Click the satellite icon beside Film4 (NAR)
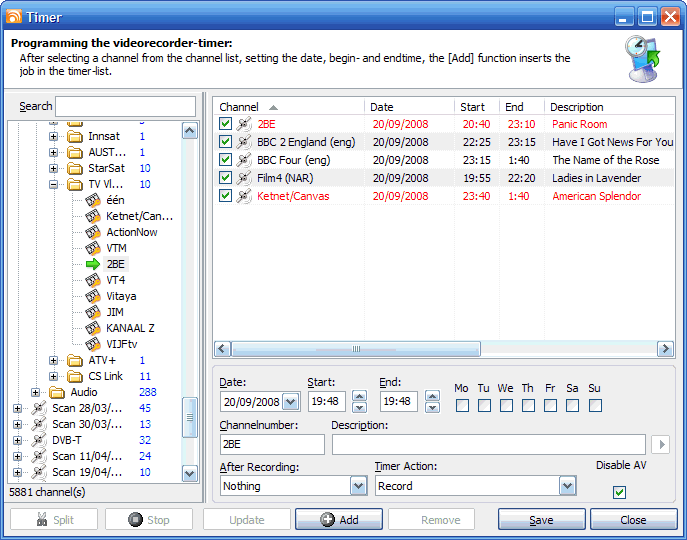 point(243,178)
